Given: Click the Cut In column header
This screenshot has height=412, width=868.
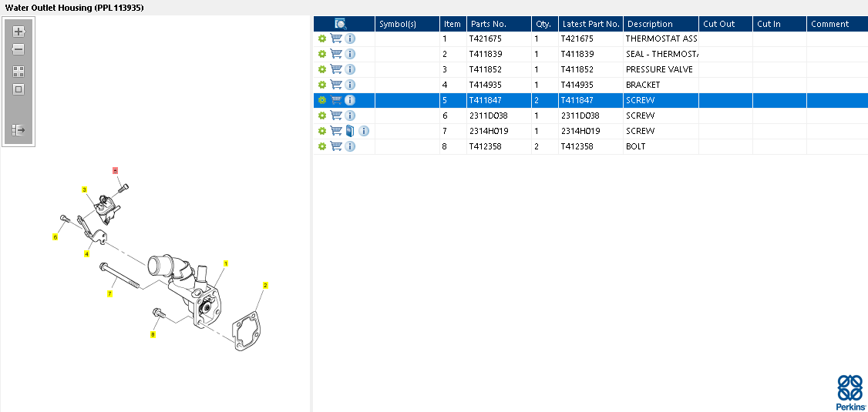Looking at the screenshot, I should 779,24.
